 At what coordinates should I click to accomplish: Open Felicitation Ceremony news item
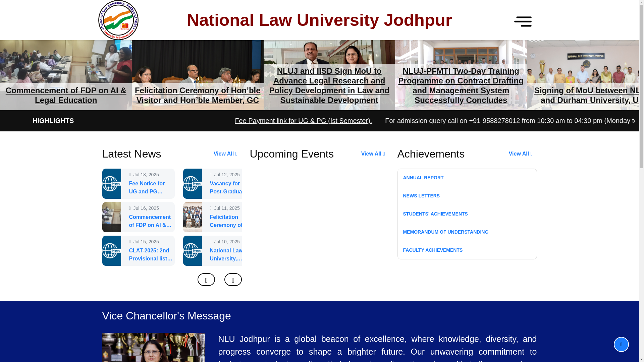pyautogui.click(x=225, y=221)
